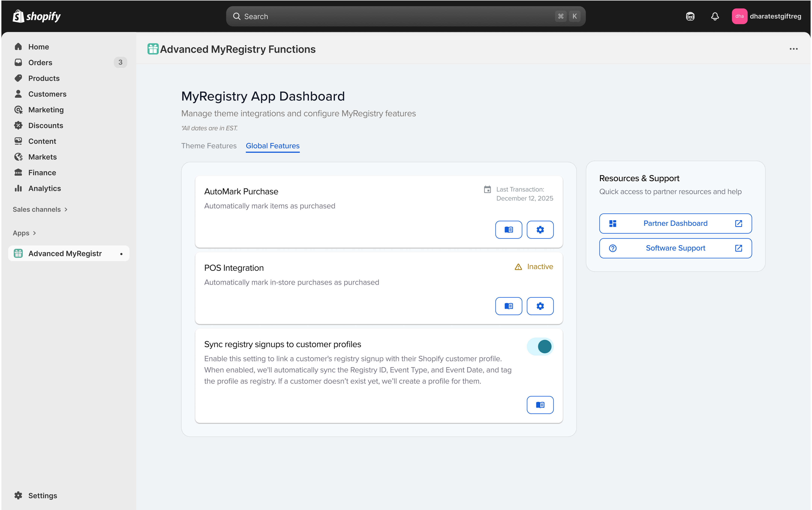
Task: Go to Orders in sidebar
Action: pyautogui.click(x=40, y=62)
